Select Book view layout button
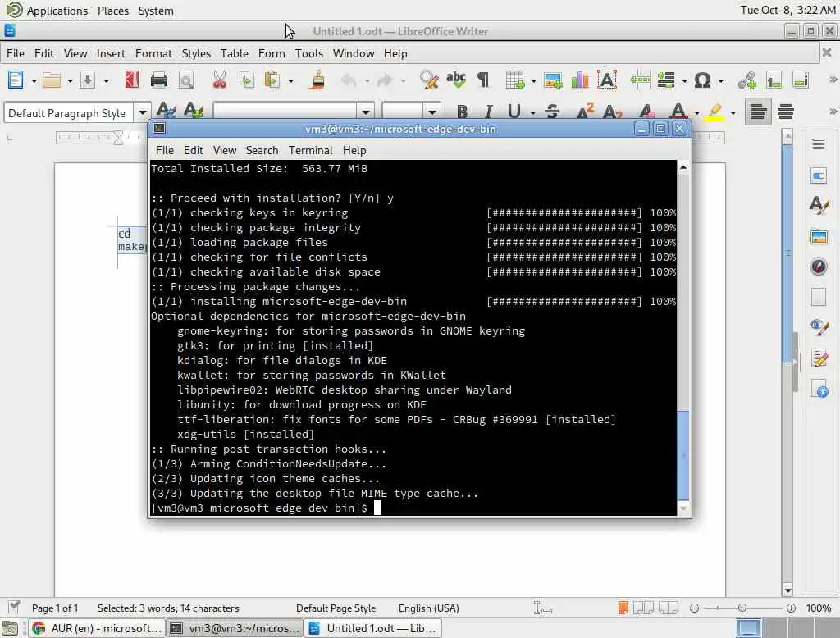 click(x=668, y=608)
